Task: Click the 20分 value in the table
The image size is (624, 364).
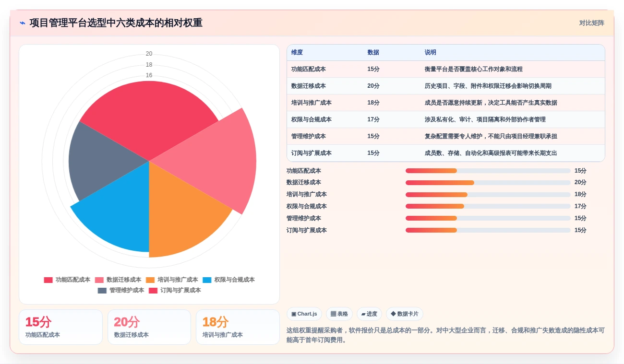Action: 373,86
